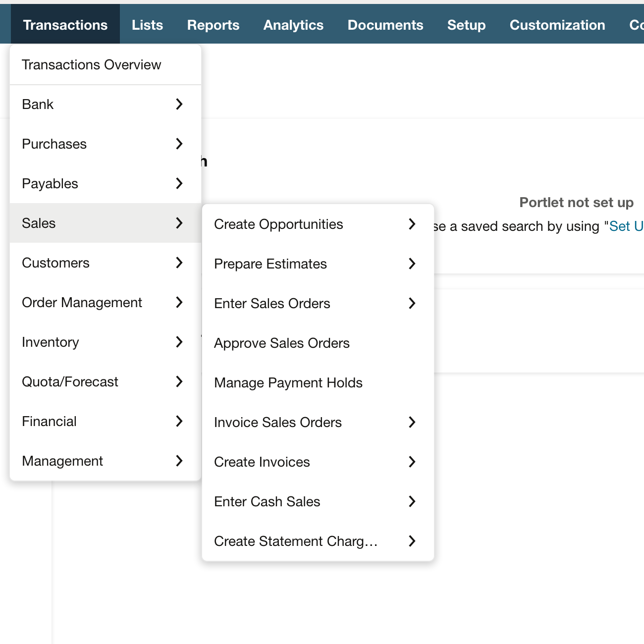Expand the Purchases submenu arrow

pos(179,144)
